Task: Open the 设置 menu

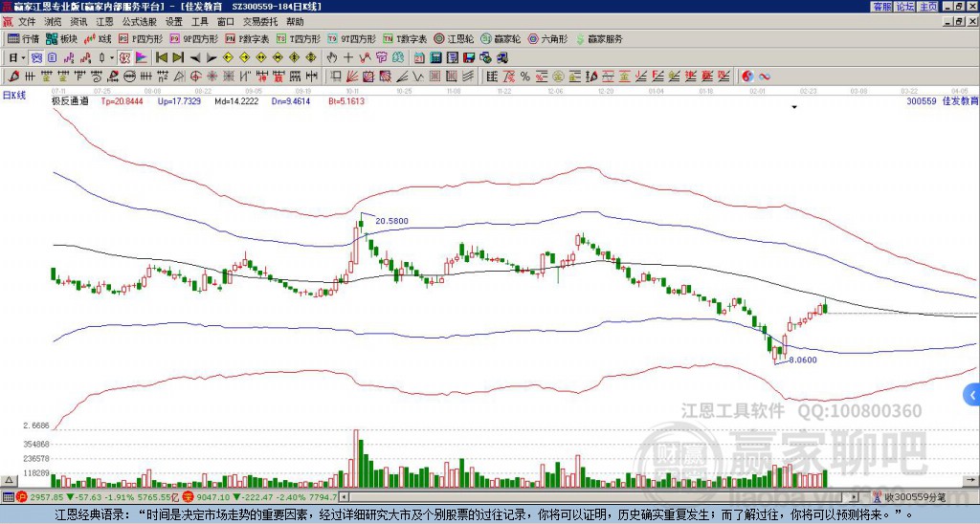Action: click(x=174, y=22)
